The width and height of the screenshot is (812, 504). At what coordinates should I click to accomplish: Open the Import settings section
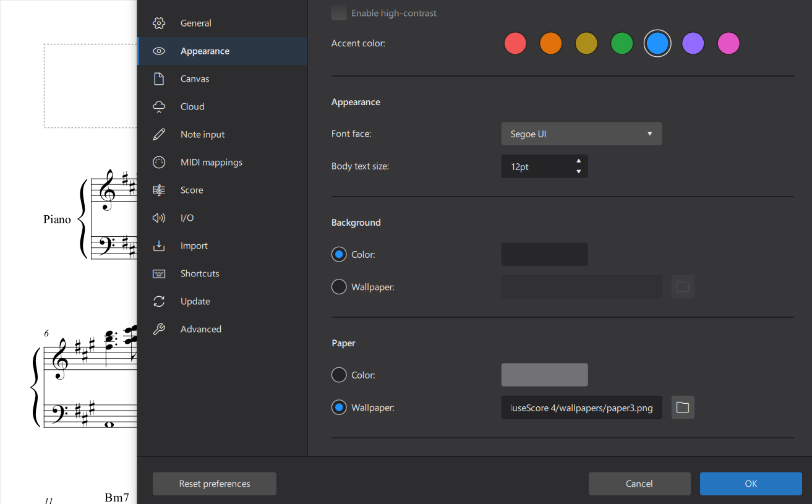[194, 245]
